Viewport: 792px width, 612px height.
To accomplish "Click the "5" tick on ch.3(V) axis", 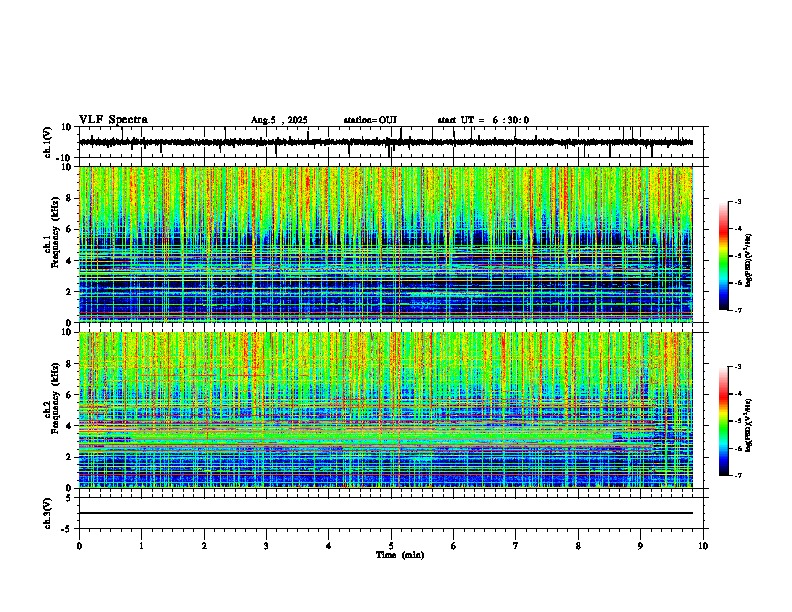I will [69, 498].
